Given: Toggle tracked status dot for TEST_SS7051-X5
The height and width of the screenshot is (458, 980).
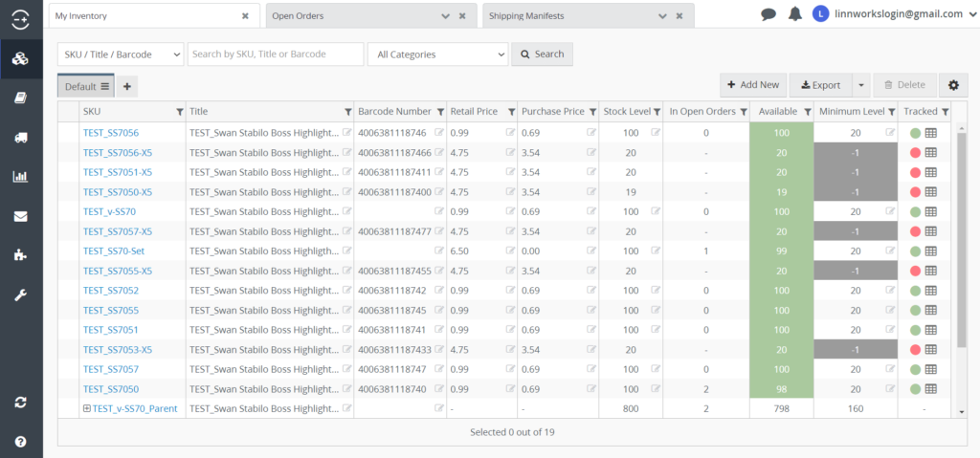Looking at the screenshot, I should pos(916,172).
